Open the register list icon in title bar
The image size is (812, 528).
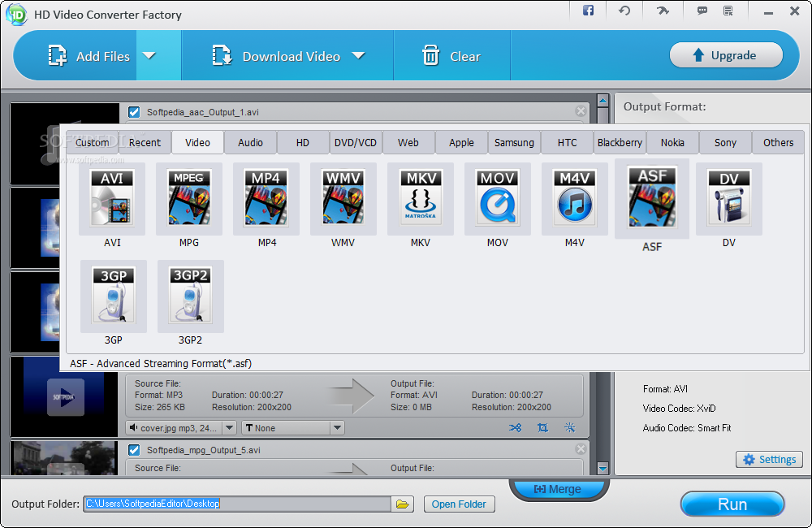(728, 11)
